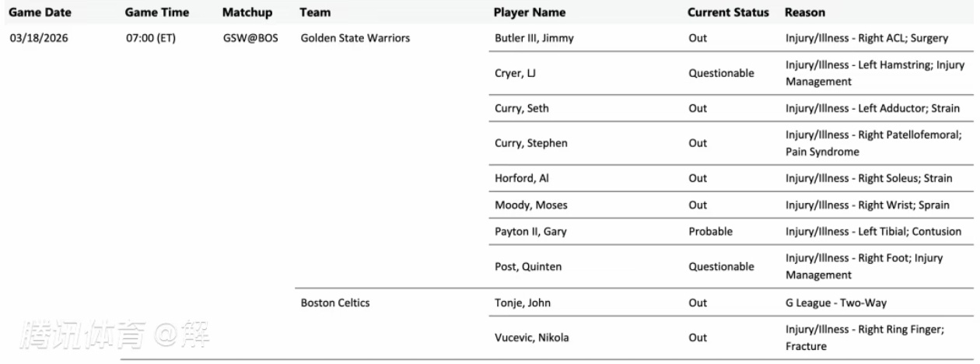Select Quinten Post's Questionable status
Image resolution: width=980 pixels, height=364 pixels.
click(721, 267)
